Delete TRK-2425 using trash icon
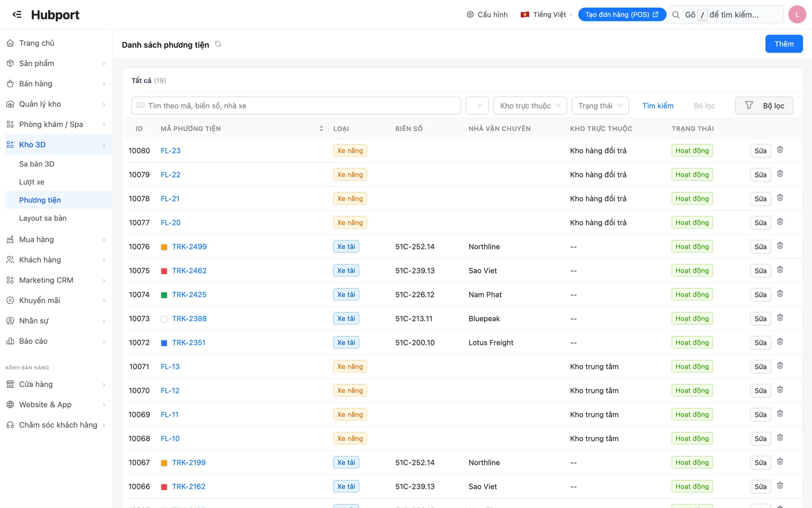The image size is (812, 508). coord(780,294)
